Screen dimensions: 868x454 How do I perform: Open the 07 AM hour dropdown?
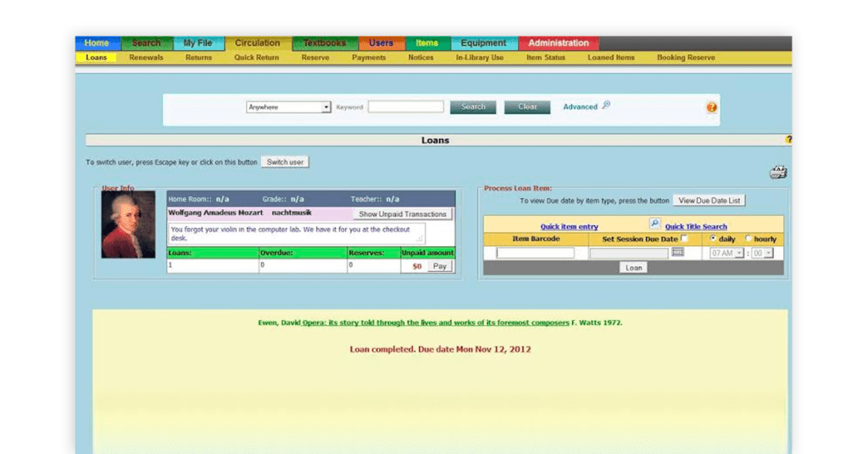(x=726, y=252)
